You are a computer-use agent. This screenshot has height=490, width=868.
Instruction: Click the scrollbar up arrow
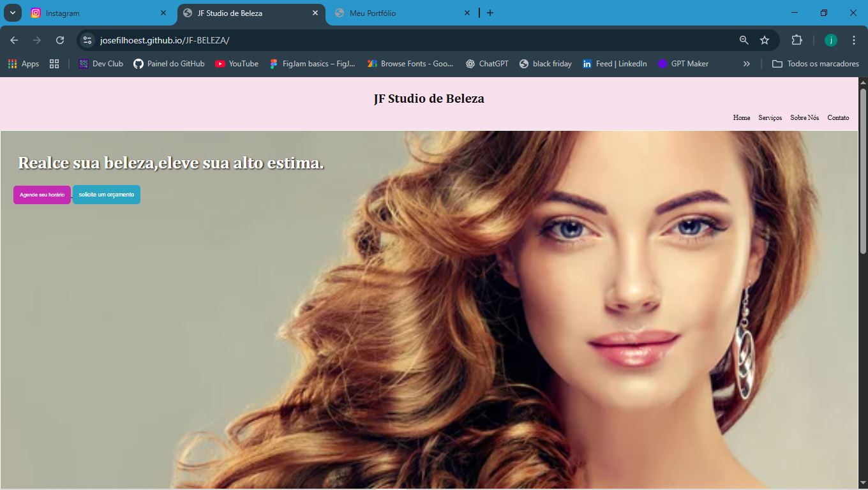pyautogui.click(x=863, y=82)
